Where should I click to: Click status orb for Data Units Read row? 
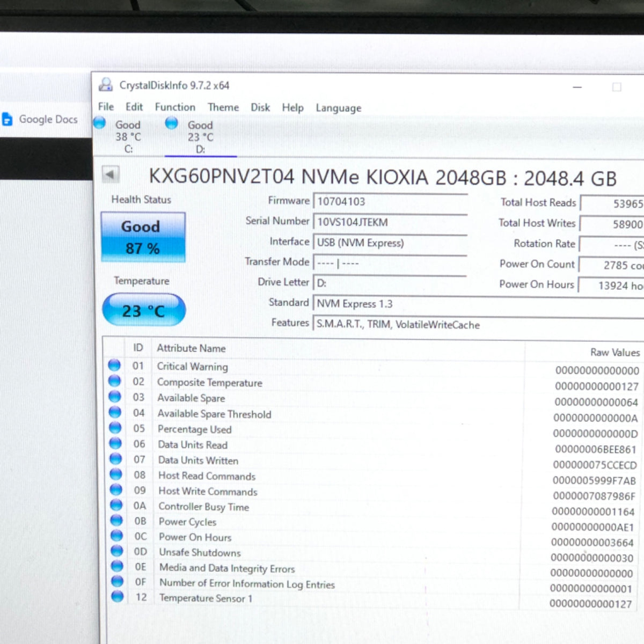(x=115, y=443)
